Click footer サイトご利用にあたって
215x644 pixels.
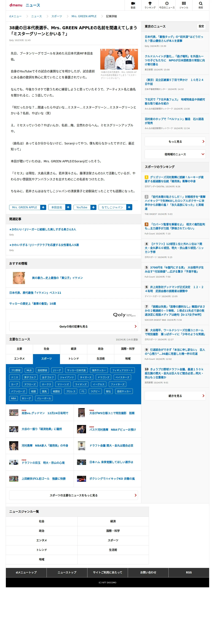[107, 572]
